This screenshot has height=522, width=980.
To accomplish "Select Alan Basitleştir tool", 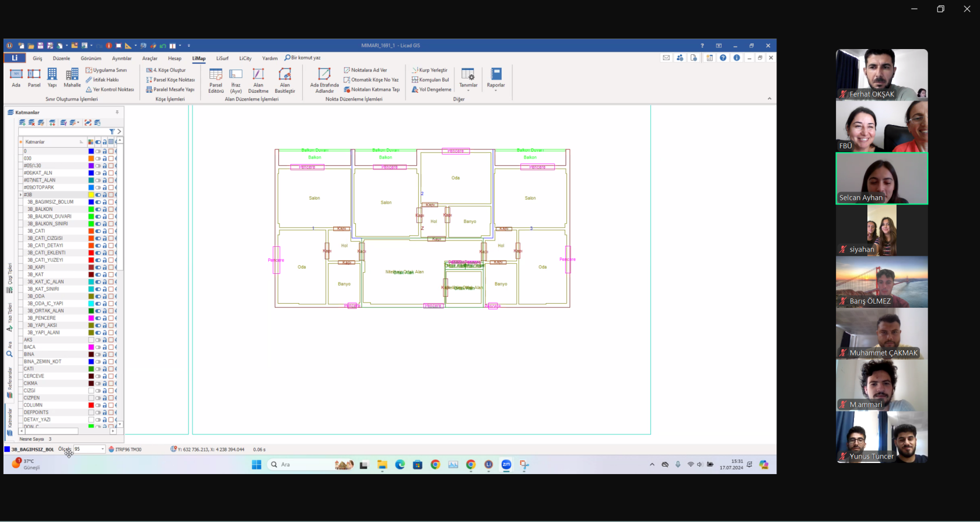I will (x=285, y=81).
